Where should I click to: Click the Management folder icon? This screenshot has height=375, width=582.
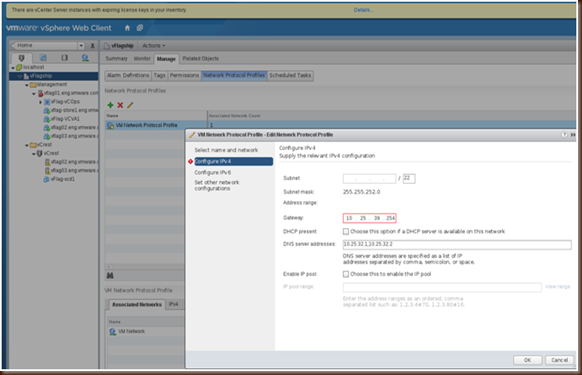pos(33,85)
